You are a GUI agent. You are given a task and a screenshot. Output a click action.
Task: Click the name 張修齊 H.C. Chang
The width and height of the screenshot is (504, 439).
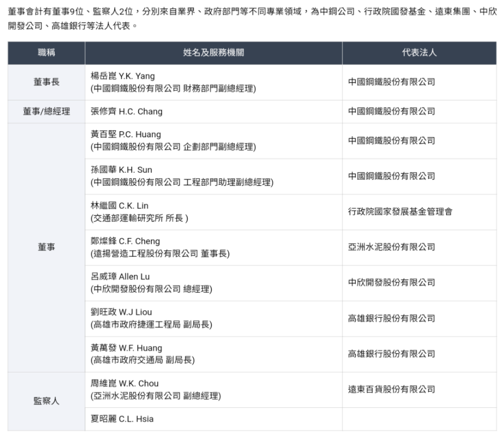[x=126, y=111]
